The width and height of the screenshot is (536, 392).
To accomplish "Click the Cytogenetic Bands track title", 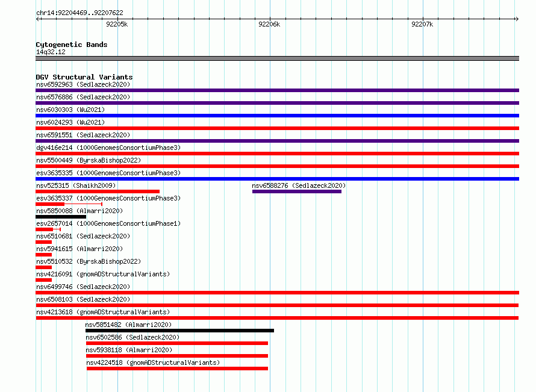I will pyautogui.click(x=72, y=45).
